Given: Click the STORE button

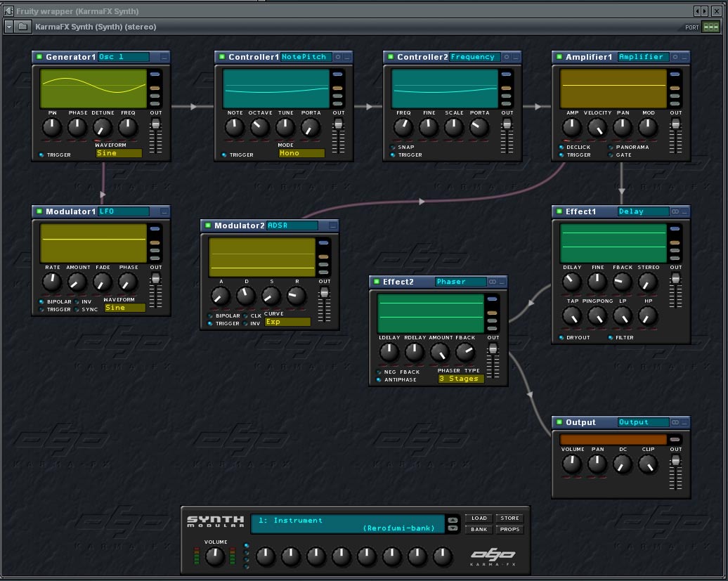Looking at the screenshot, I should (509, 518).
